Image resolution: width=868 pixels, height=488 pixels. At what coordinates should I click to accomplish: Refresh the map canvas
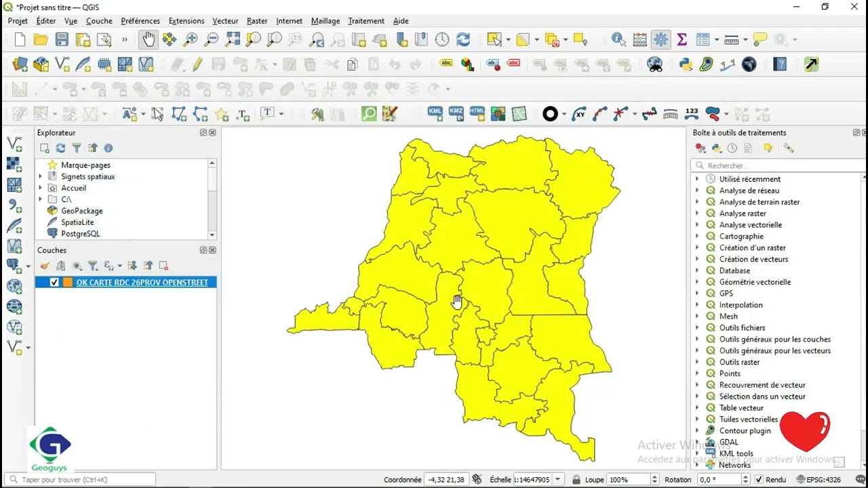[x=463, y=39]
